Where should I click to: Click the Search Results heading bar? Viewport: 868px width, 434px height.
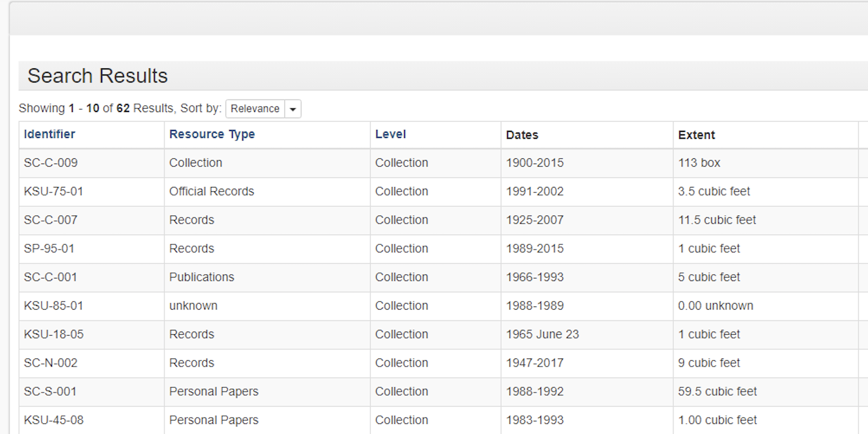point(98,75)
